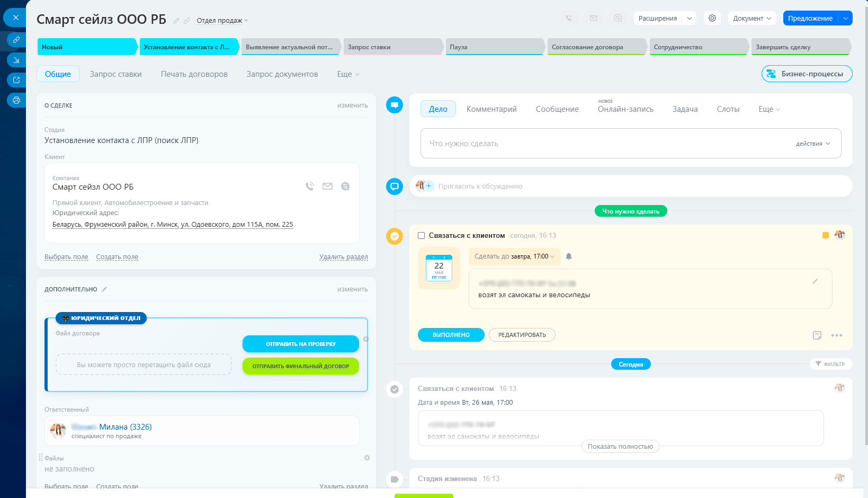Print the deal via sidebar printer icon
The height and width of the screenshot is (498, 868).
16,100
